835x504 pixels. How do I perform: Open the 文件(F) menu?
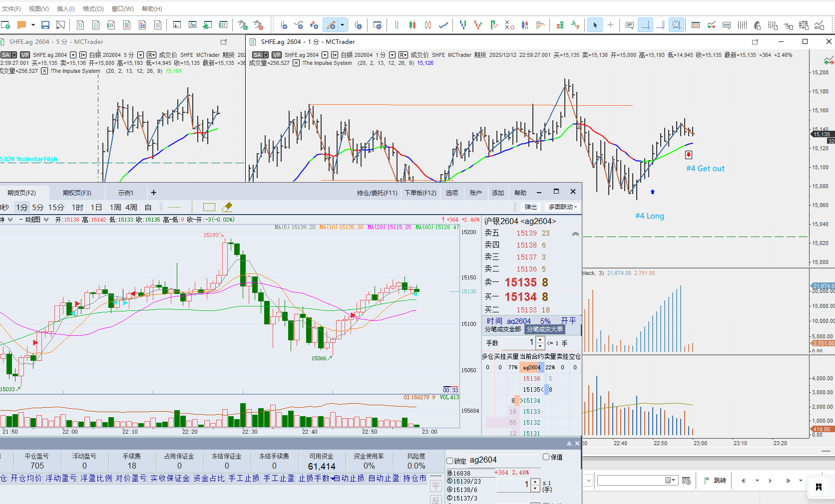[11, 8]
